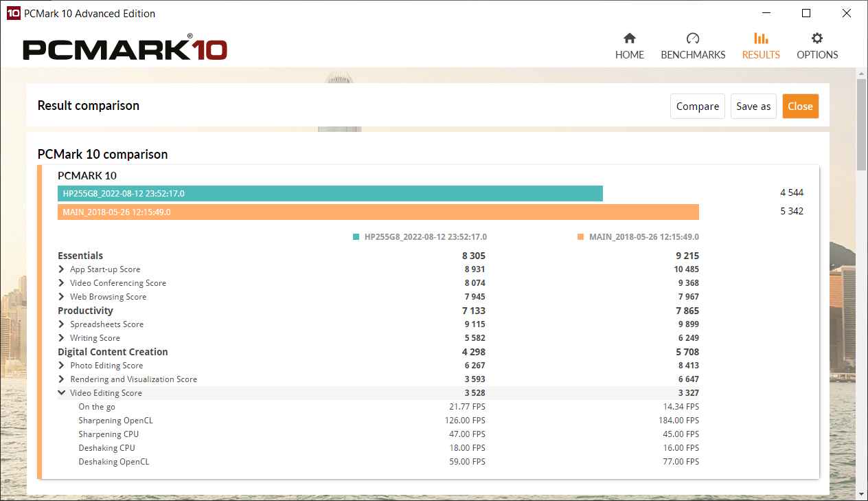
Task: Click the vertical scrollbar on the right
Action: coord(861,124)
